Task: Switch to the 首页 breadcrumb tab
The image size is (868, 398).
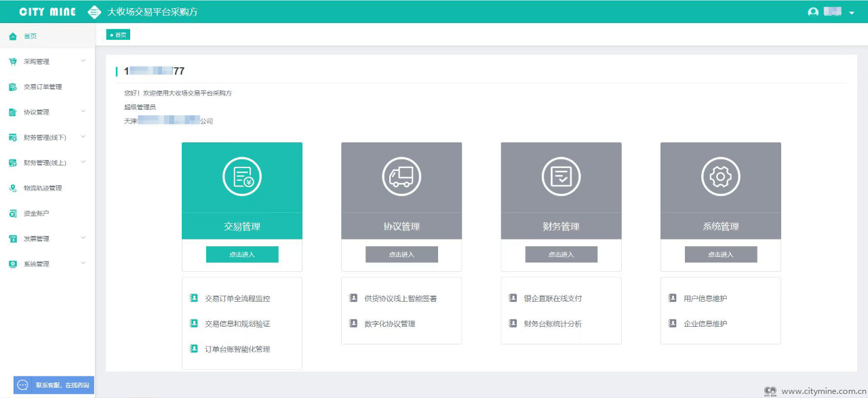Action: click(118, 35)
